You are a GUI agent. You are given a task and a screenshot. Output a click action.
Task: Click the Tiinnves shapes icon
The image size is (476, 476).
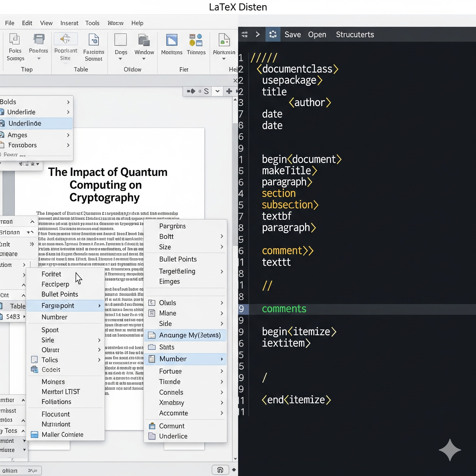pos(196,40)
